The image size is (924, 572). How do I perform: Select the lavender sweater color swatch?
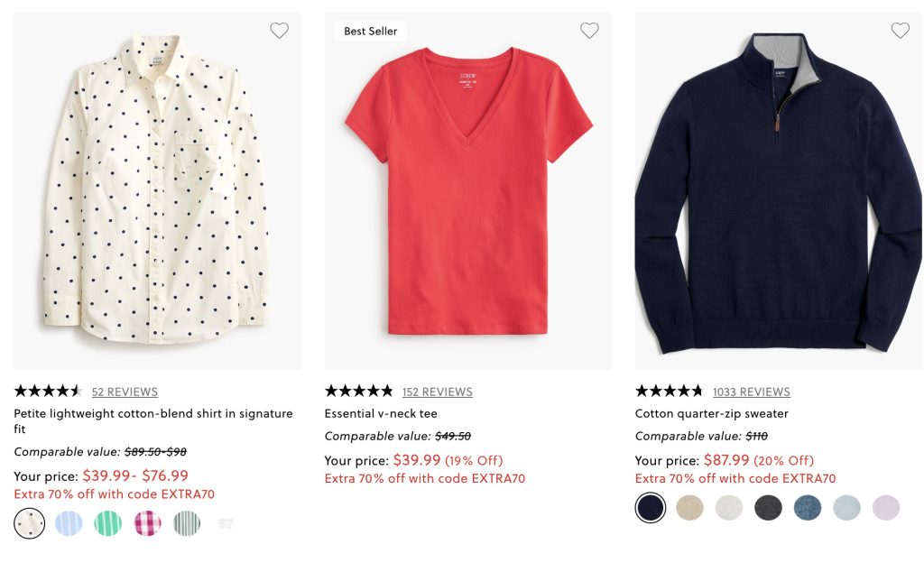click(886, 507)
